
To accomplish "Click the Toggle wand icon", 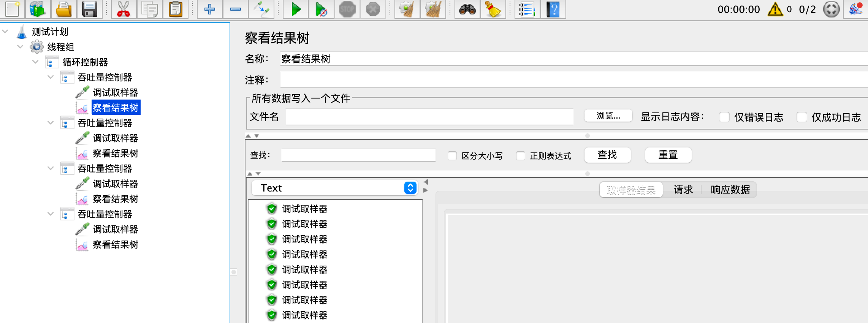I will (261, 9).
